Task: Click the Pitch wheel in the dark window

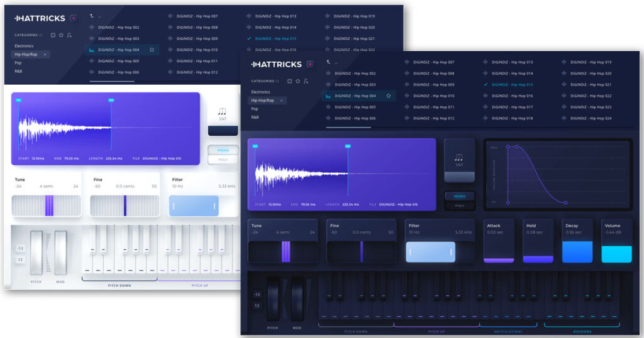Action: [x=273, y=298]
